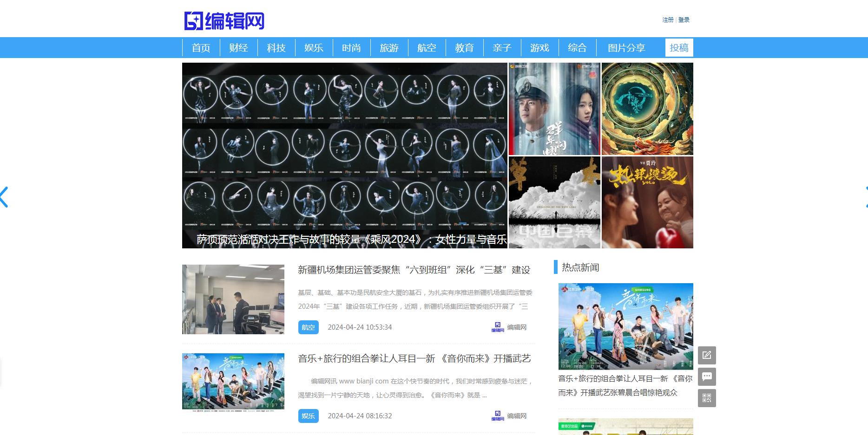Show the floating QR code icon

coord(707,398)
